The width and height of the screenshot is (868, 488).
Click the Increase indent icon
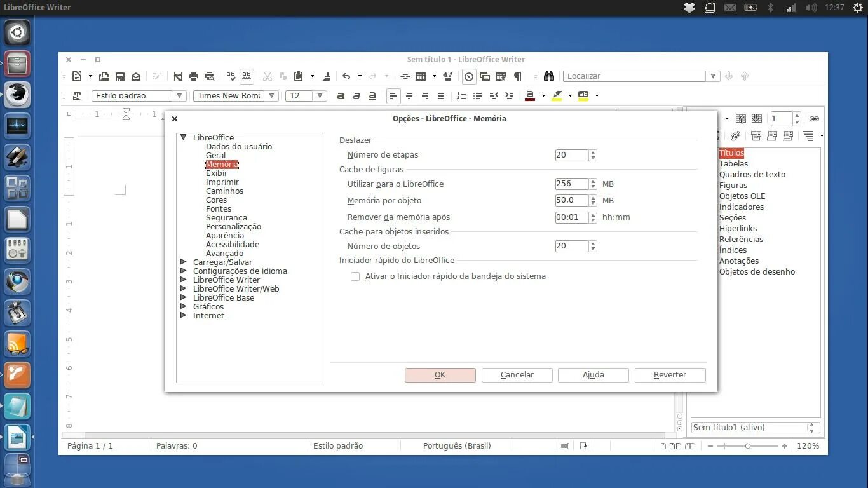pyautogui.click(x=509, y=96)
